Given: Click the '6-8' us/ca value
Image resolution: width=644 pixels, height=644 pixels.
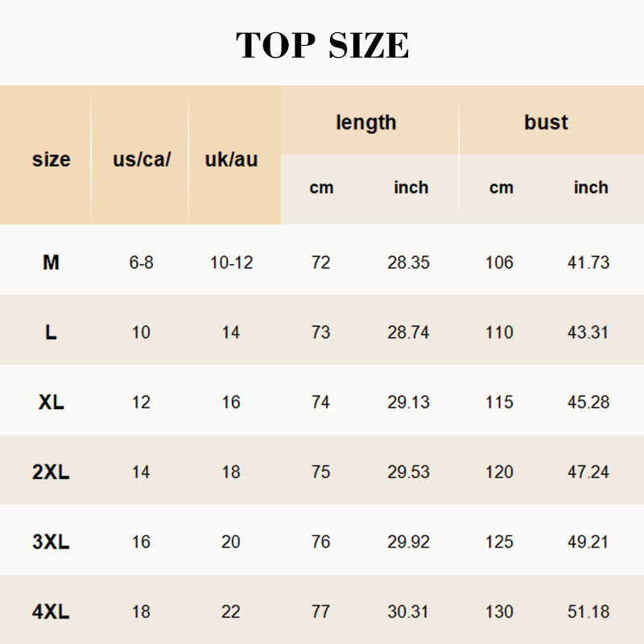Looking at the screenshot, I should (141, 262).
